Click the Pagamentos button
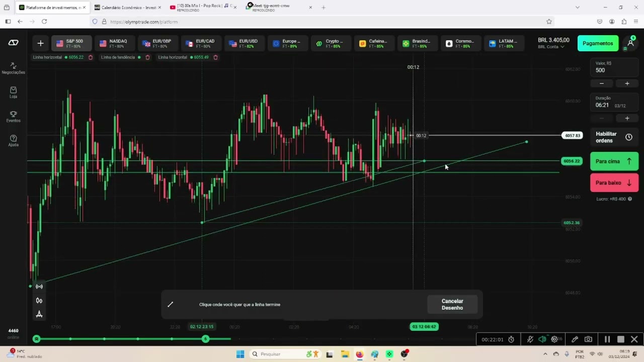This screenshot has height=362, width=644. point(598,43)
